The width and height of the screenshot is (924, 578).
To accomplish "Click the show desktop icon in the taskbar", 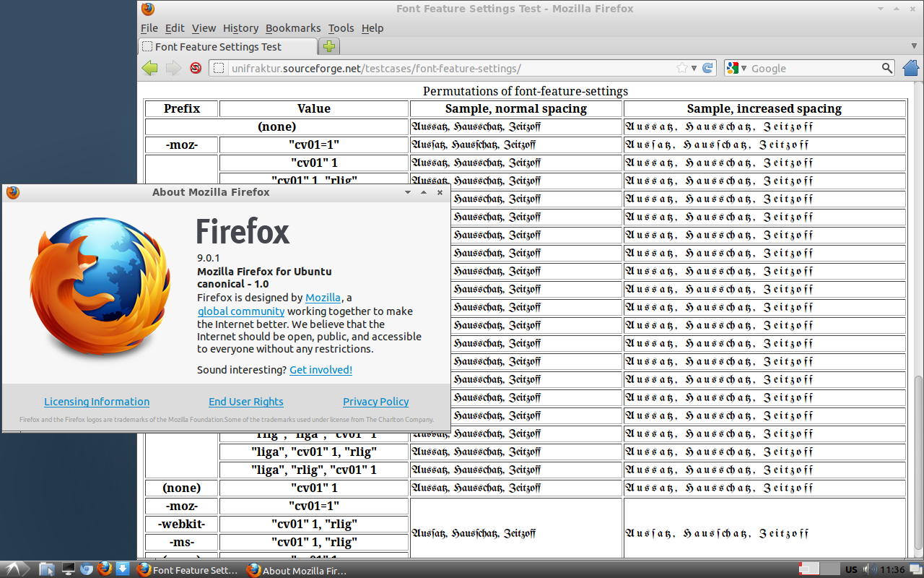I will 67,570.
